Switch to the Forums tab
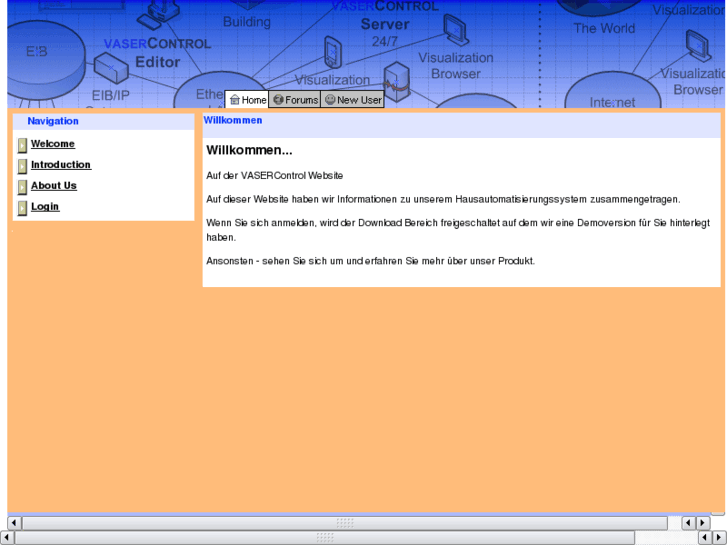 coord(295,100)
